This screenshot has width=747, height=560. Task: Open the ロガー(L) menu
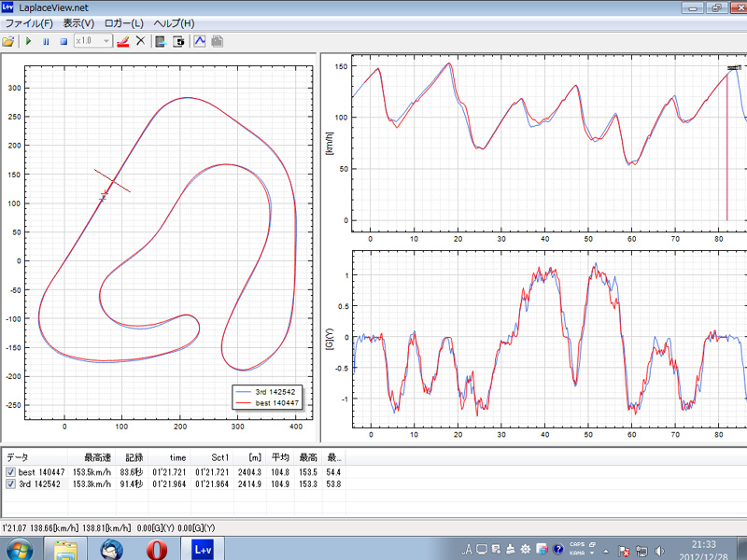124,23
